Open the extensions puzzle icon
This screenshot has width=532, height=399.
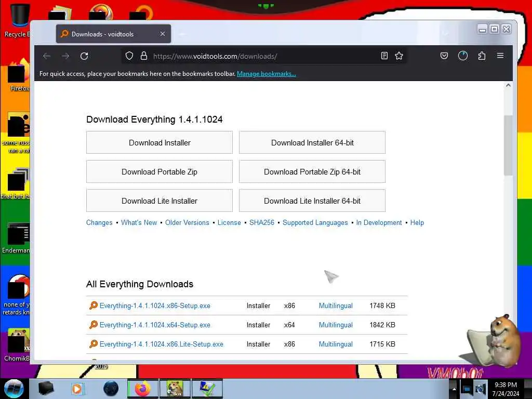coord(482,56)
